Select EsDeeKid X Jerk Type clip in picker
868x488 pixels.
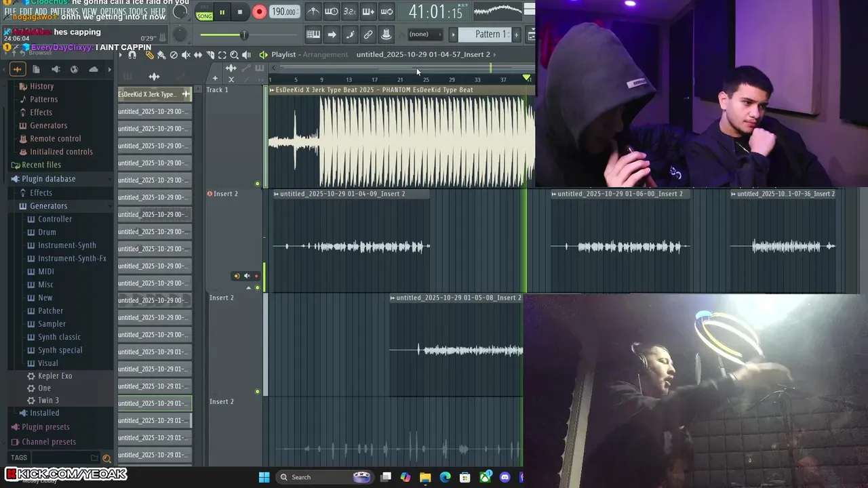[x=155, y=94]
